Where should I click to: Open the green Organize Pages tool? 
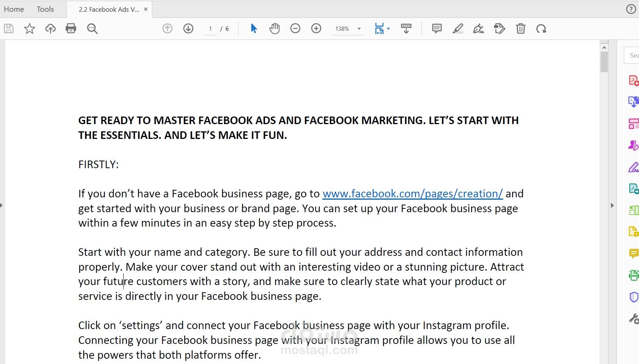pyautogui.click(x=634, y=210)
